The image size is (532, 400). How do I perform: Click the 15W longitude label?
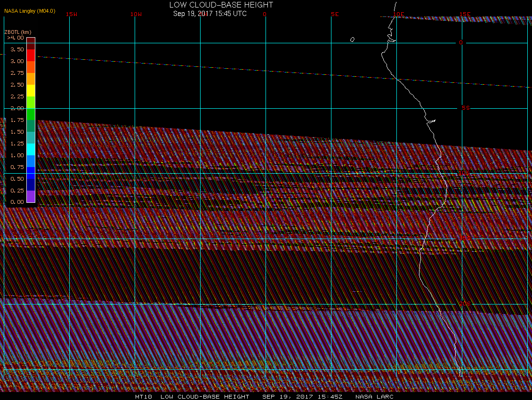coord(72,15)
